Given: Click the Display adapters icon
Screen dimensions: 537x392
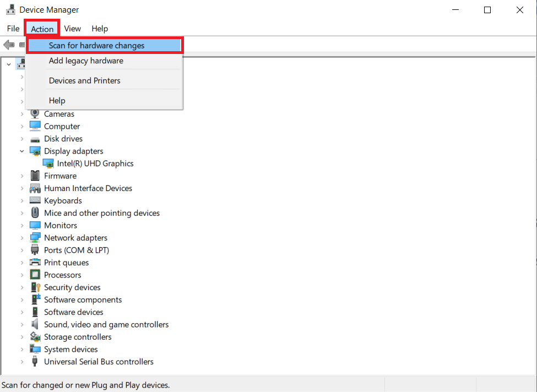Looking at the screenshot, I should pyautogui.click(x=35, y=151).
